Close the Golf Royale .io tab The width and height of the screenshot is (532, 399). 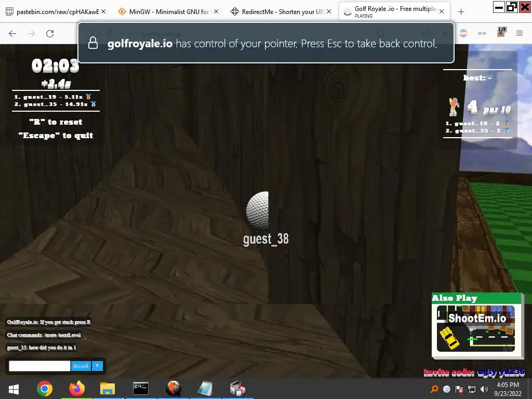coord(442,11)
